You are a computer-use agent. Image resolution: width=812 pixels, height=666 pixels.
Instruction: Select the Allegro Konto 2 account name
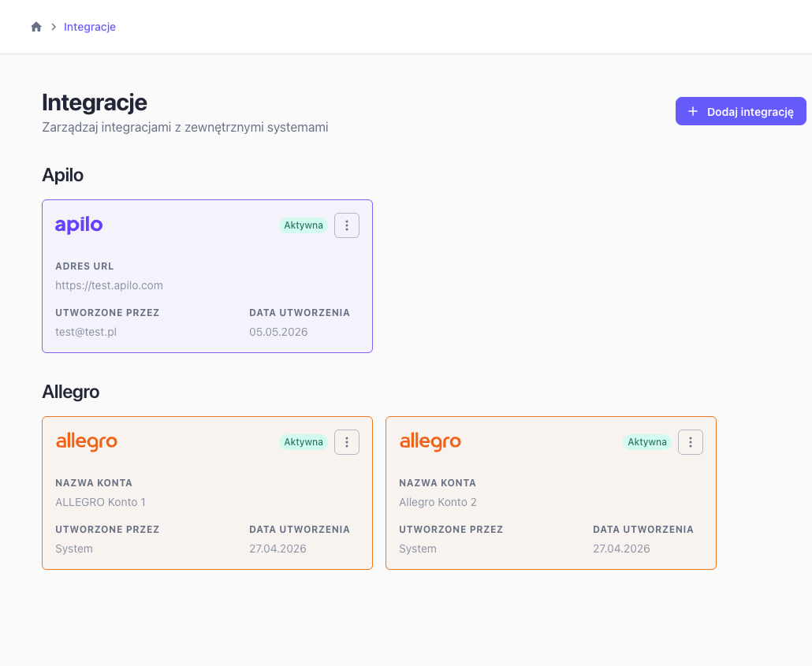[438, 502]
